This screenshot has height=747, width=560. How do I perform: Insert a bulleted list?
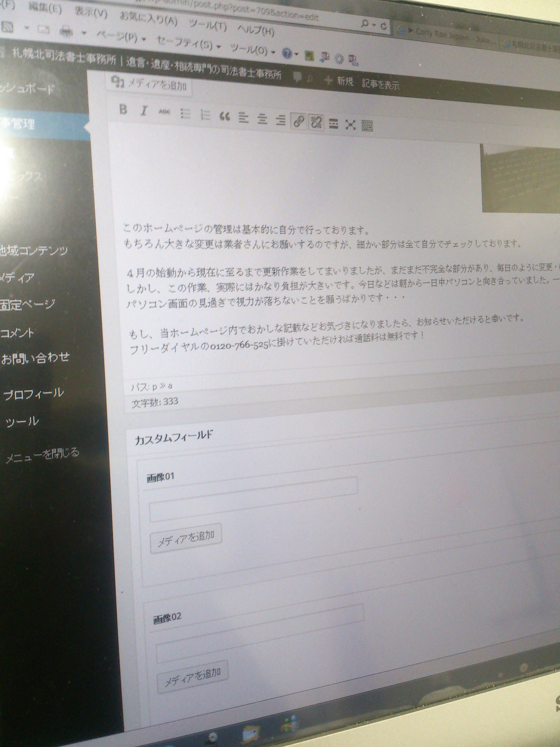point(185,114)
